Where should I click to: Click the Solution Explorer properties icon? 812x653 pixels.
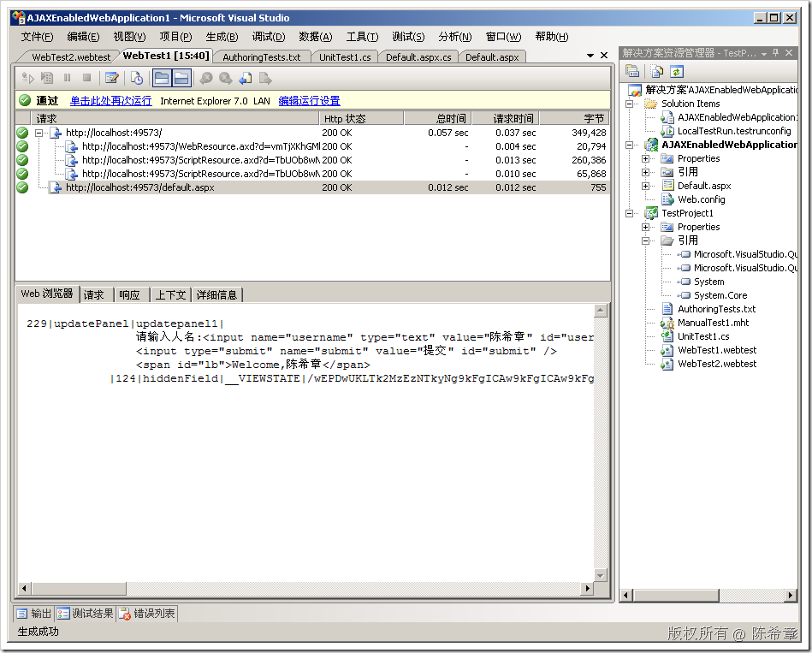click(x=631, y=71)
